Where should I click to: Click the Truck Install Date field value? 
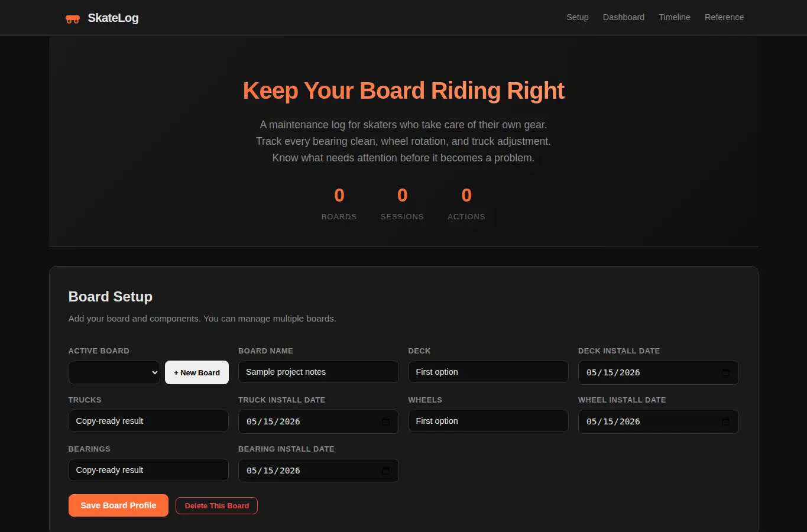coord(273,421)
